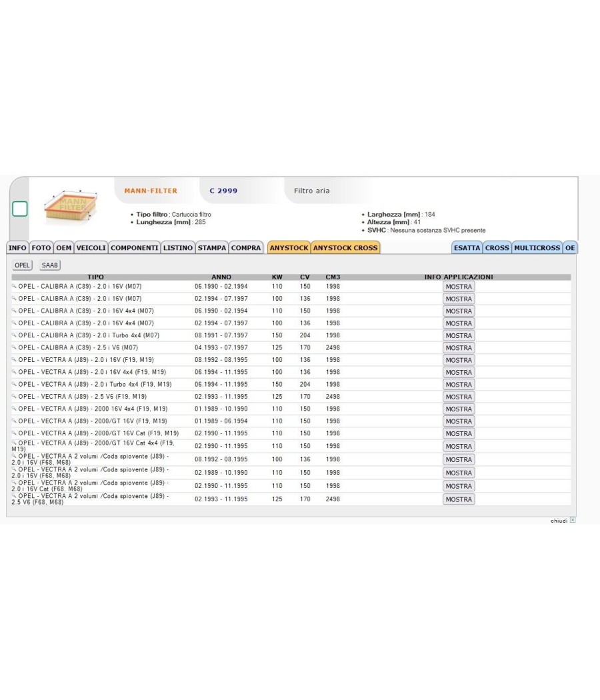Viewport: 600px width, 700px height.
Task: Click MOSTRA for Vectra 2000/GT 16V Cat 4x4
Action: tap(459, 447)
